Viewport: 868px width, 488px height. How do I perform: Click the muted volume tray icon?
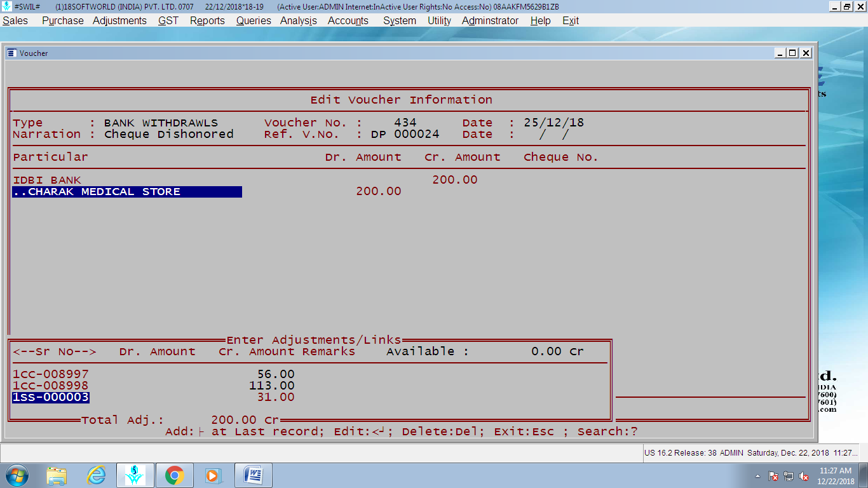point(804,476)
